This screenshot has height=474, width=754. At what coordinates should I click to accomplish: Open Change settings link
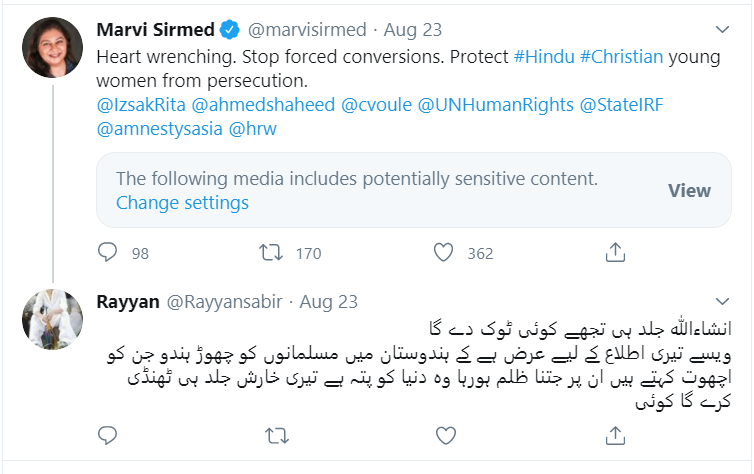click(182, 203)
